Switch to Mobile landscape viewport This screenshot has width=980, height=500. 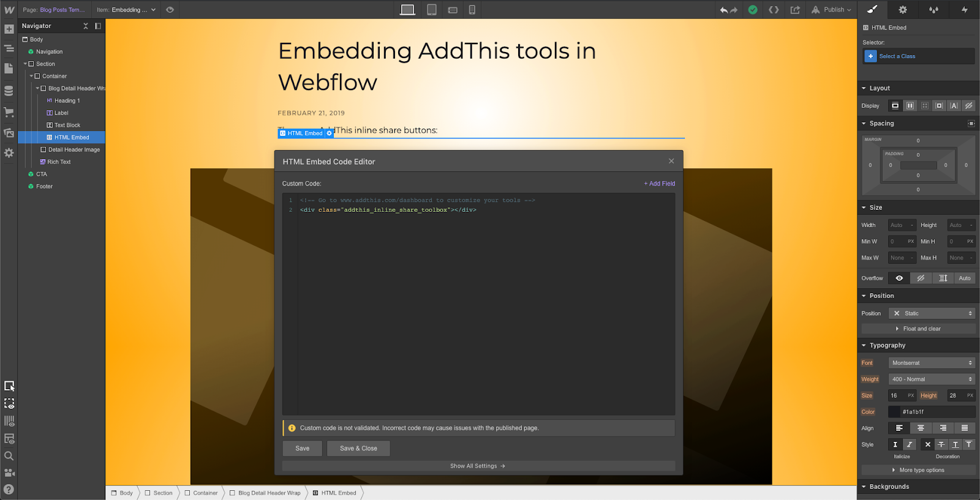pyautogui.click(x=453, y=10)
